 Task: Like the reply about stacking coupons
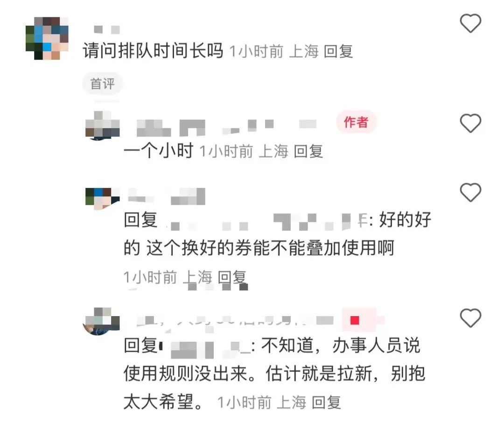point(470,192)
